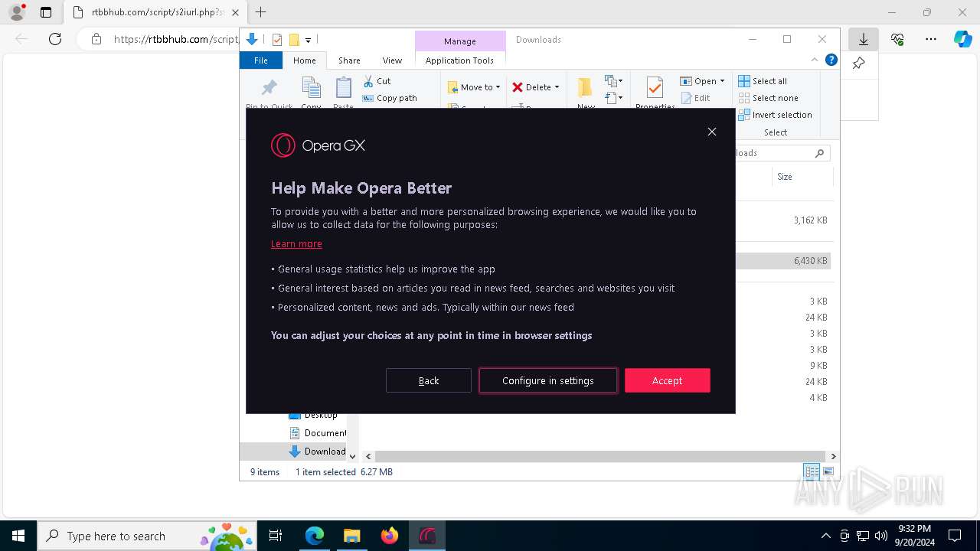Click the horizontal scrollbar in file list

click(600, 456)
